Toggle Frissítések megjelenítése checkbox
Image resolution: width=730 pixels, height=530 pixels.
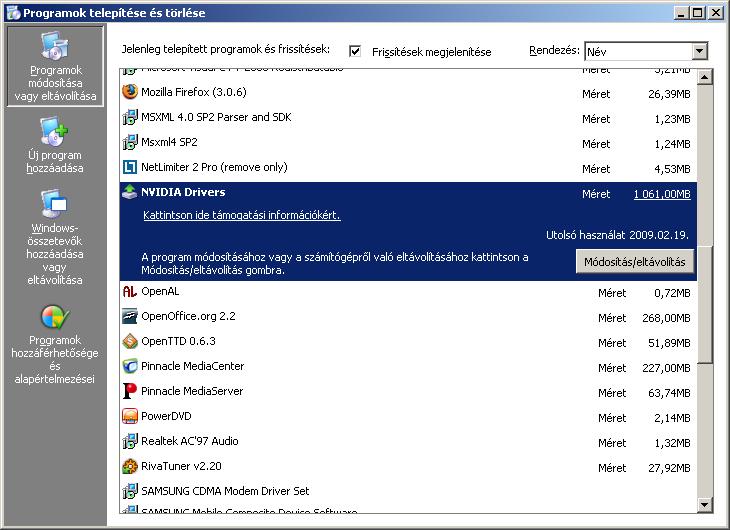(x=355, y=51)
